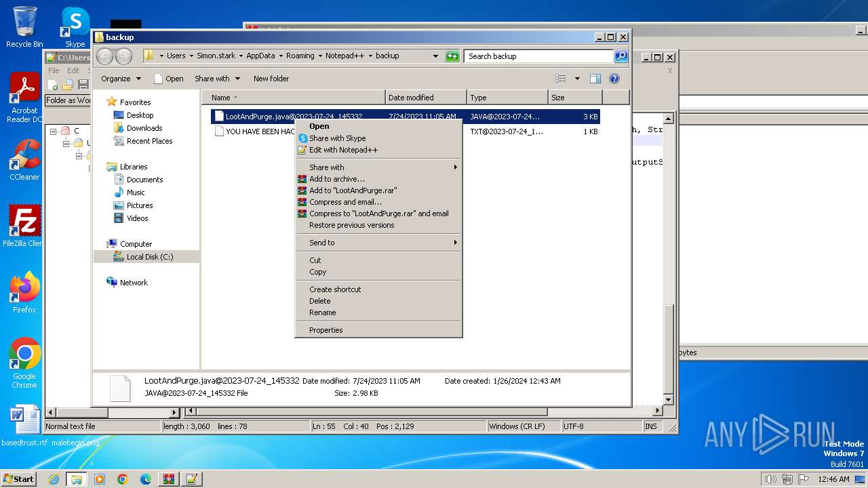Select Network in navigation pane
Image resolution: width=868 pixels, height=488 pixels.
pyautogui.click(x=134, y=283)
